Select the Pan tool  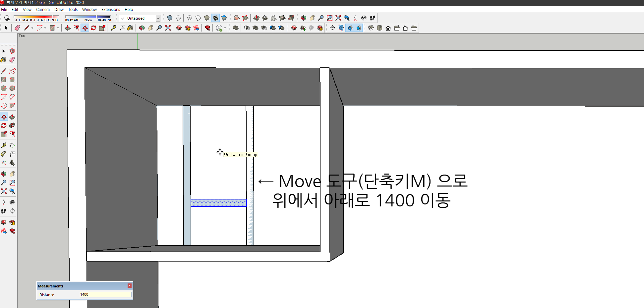pos(12,173)
